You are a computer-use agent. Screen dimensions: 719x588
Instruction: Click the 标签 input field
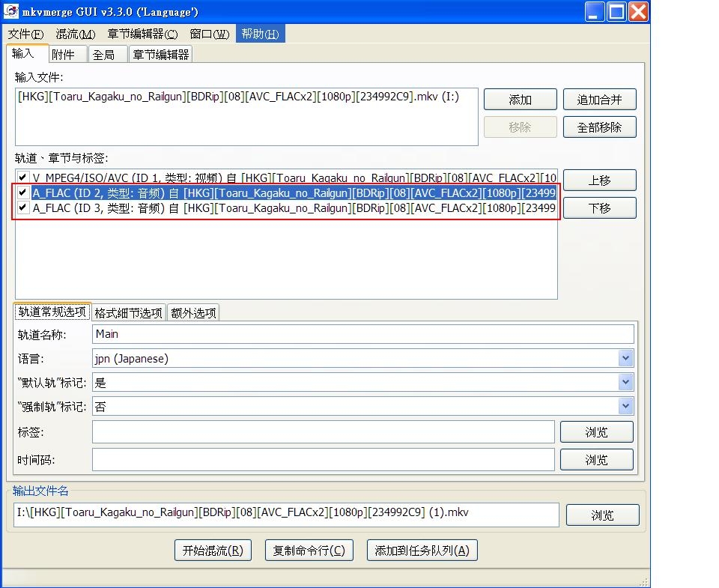tap(324, 431)
